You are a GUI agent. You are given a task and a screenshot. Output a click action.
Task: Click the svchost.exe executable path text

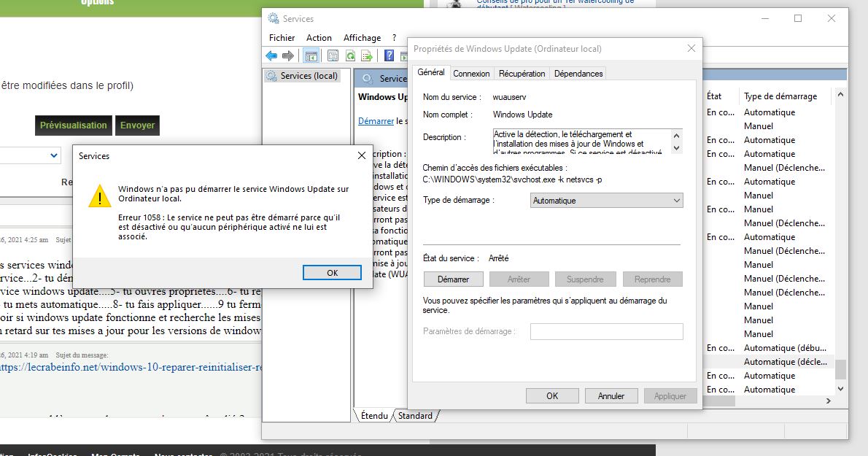click(x=512, y=179)
